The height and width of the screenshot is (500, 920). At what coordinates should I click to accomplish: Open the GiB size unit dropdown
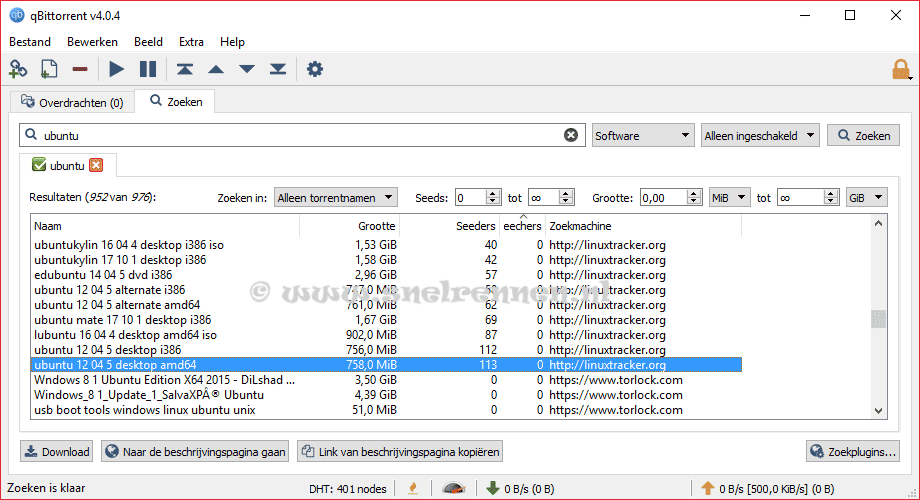click(867, 198)
